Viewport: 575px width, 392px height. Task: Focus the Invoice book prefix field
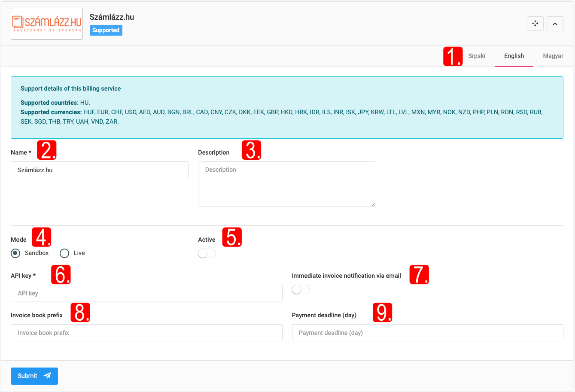(x=146, y=333)
